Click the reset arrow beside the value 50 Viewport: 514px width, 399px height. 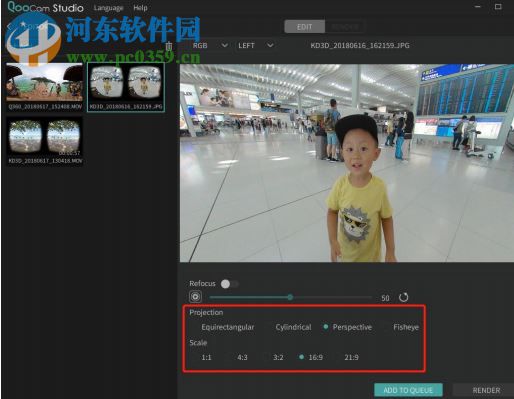point(403,297)
